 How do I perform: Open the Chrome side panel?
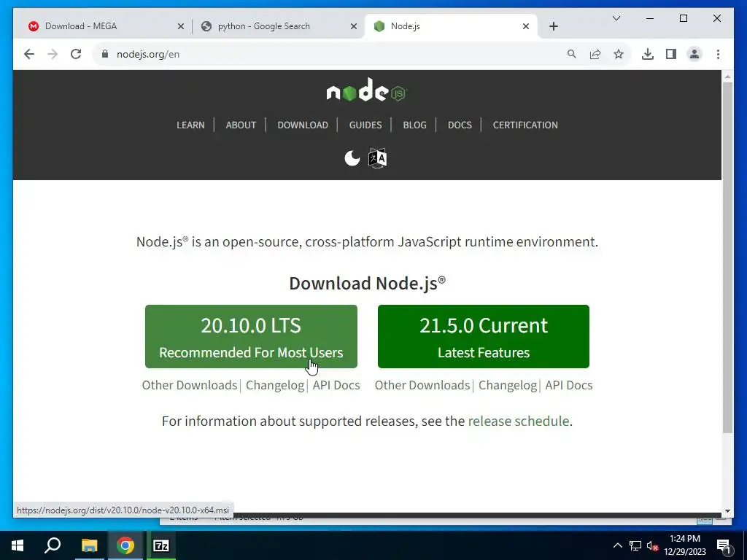coord(671,54)
